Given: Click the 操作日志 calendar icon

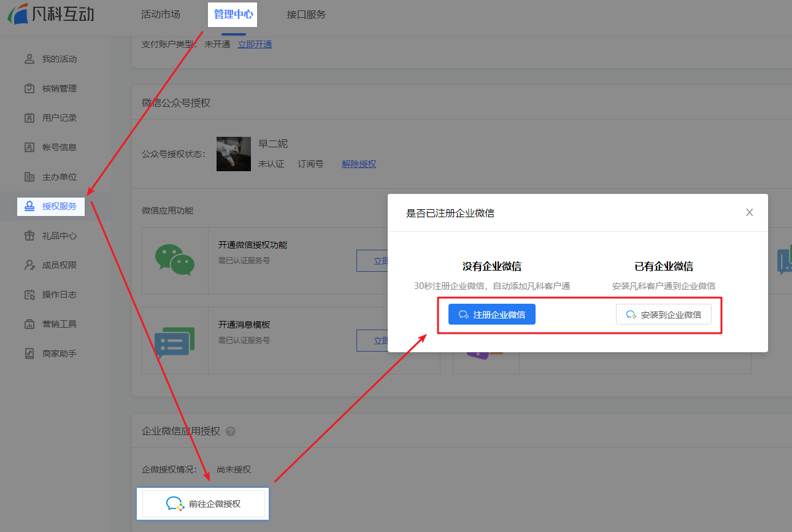Looking at the screenshot, I should 29,295.
